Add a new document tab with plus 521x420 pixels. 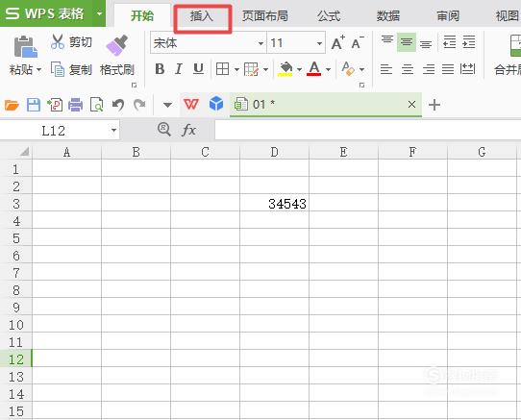434,105
